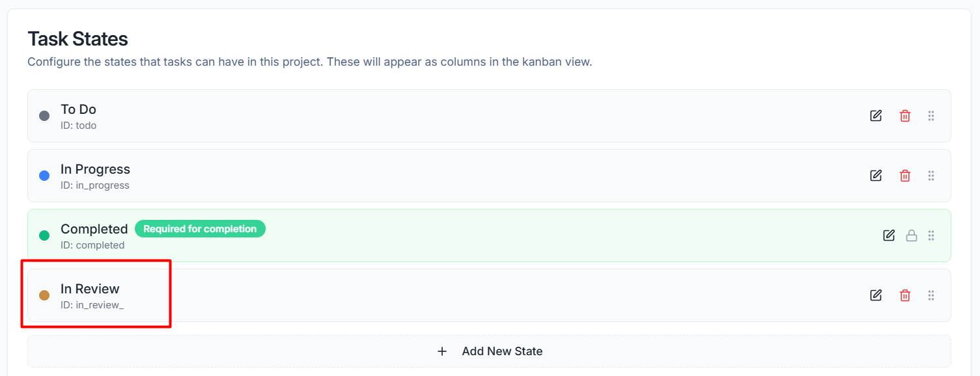980x376 pixels.
Task: Click Add New State button
Action: [489, 351]
